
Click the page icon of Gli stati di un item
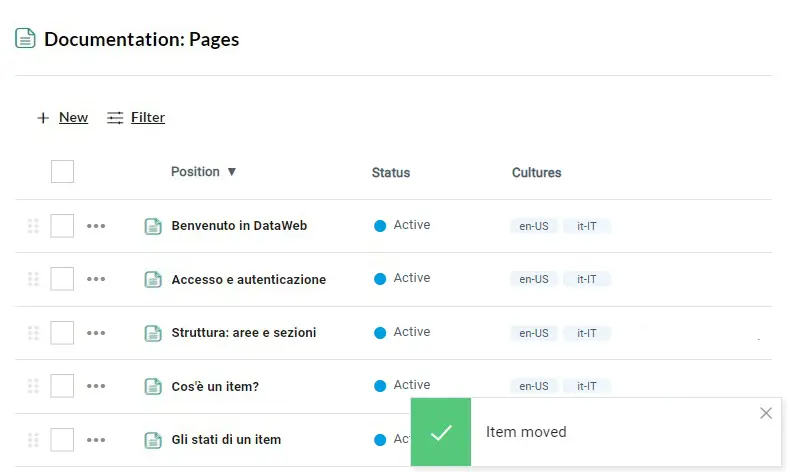(x=153, y=440)
